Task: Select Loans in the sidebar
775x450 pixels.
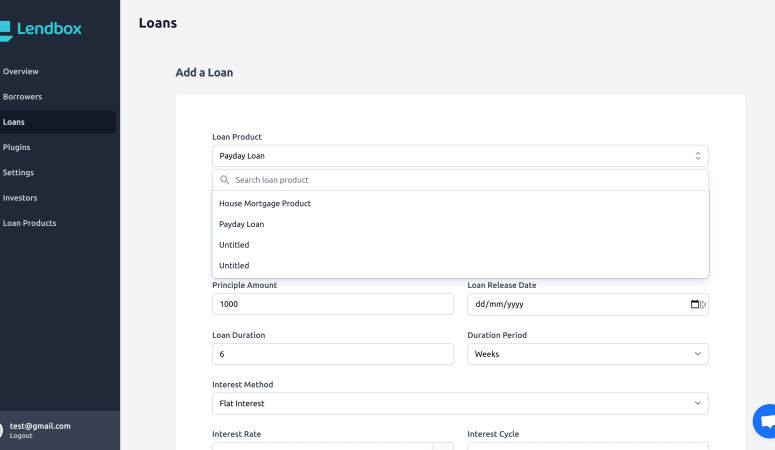Action: coord(57,122)
